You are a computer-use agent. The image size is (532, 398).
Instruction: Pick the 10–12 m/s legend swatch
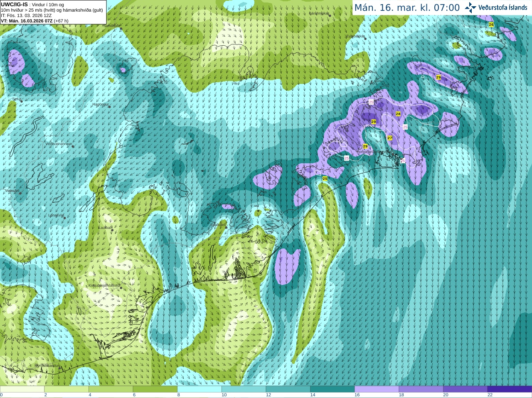click(244, 389)
